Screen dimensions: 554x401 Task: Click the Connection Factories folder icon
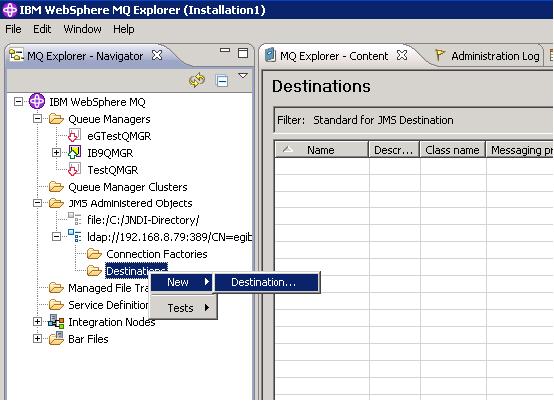point(94,254)
